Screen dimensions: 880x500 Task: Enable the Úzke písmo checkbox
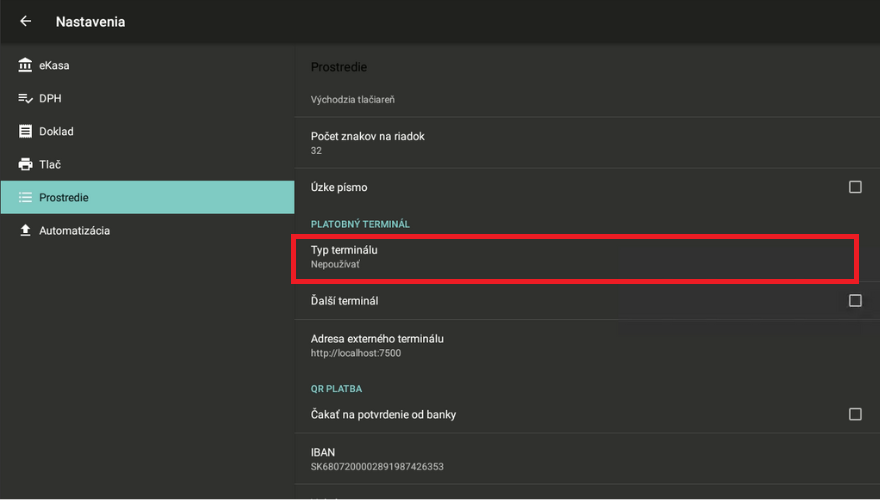coord(855,187)
